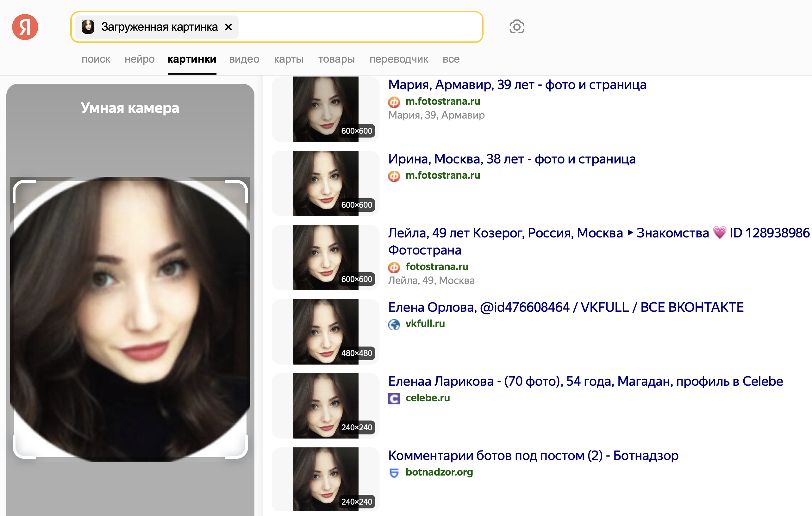Viewport: 812px width, 516px height.
Task: Click the snippet Мария, 39, Армавир
Action: [x=436, y=115]
